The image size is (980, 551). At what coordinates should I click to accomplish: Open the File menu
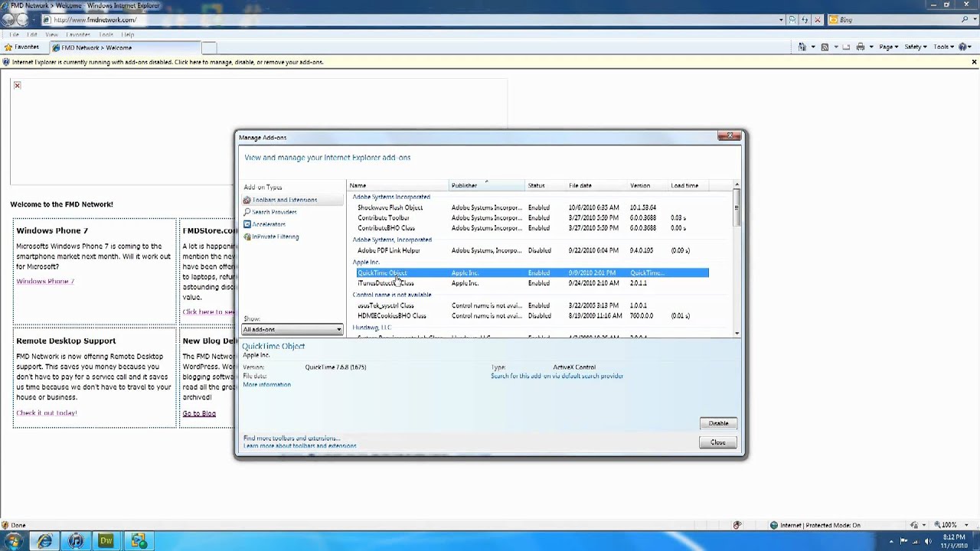pyautogui.click(x=15, y=34)
